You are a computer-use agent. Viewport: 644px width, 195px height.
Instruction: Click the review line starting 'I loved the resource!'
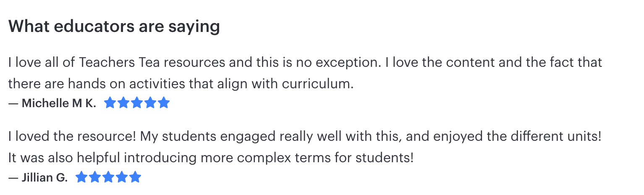click(x=305, y=137)
